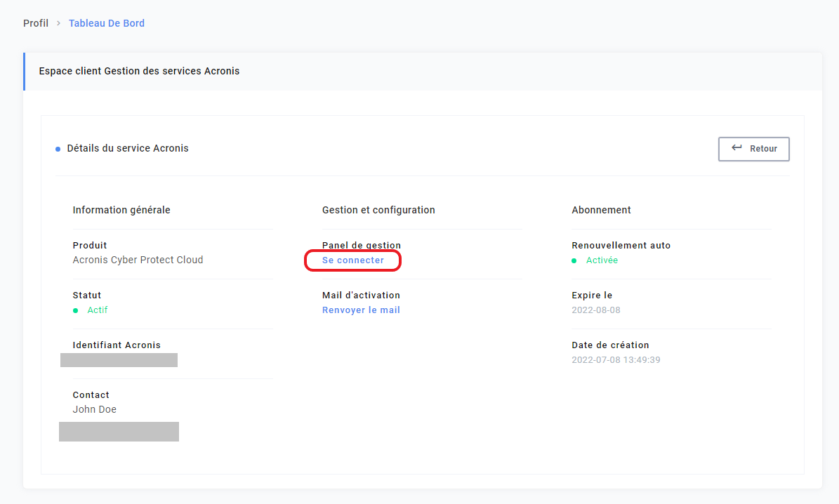
Task: Click the green status dot beside Actif
Action: pos(75,310)
